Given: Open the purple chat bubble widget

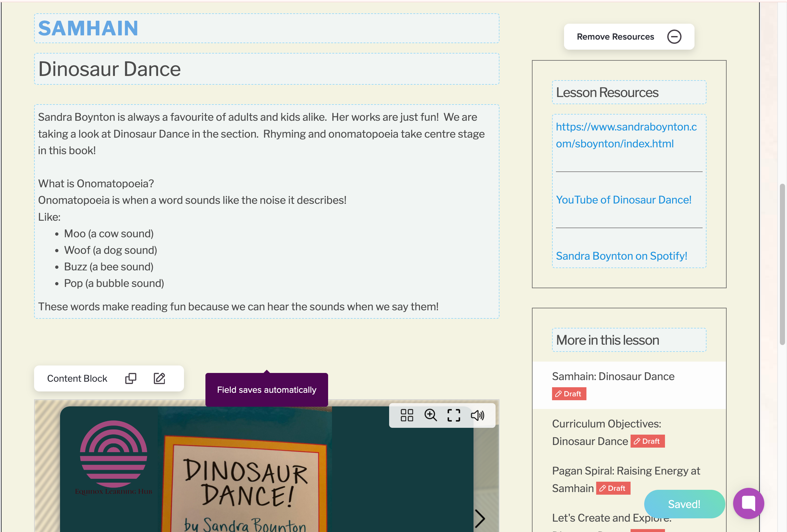Looking at the screenshot, I should [748, 503].
